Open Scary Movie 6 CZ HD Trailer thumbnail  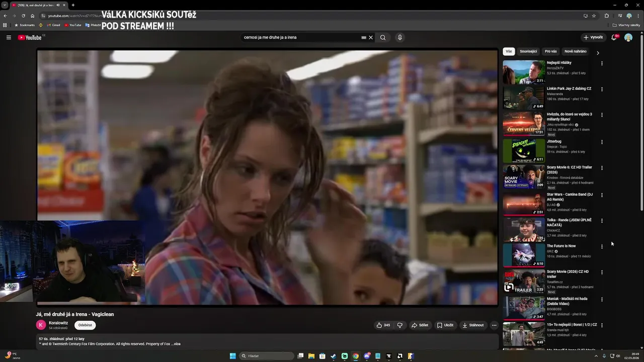(524, 177)
